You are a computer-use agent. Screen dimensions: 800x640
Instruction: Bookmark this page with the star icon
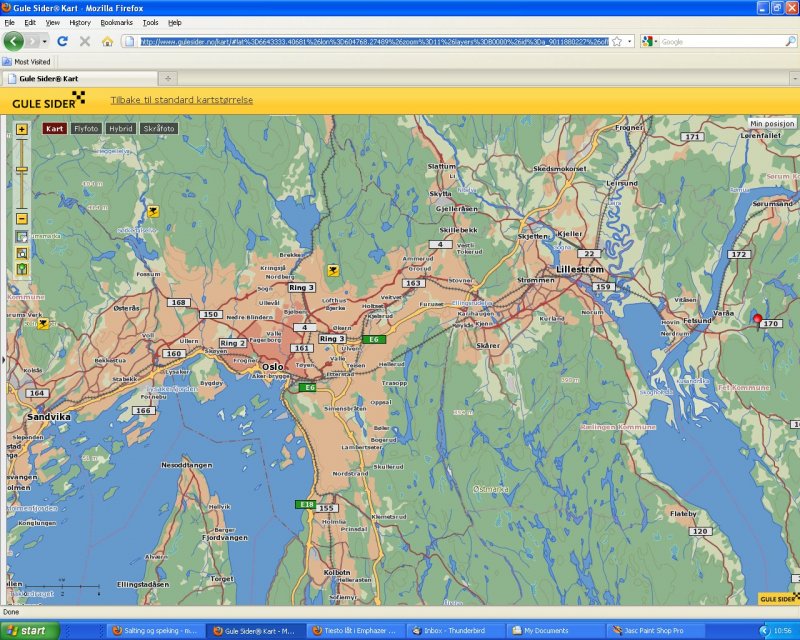pyautogui.click(x=617, y=41)
